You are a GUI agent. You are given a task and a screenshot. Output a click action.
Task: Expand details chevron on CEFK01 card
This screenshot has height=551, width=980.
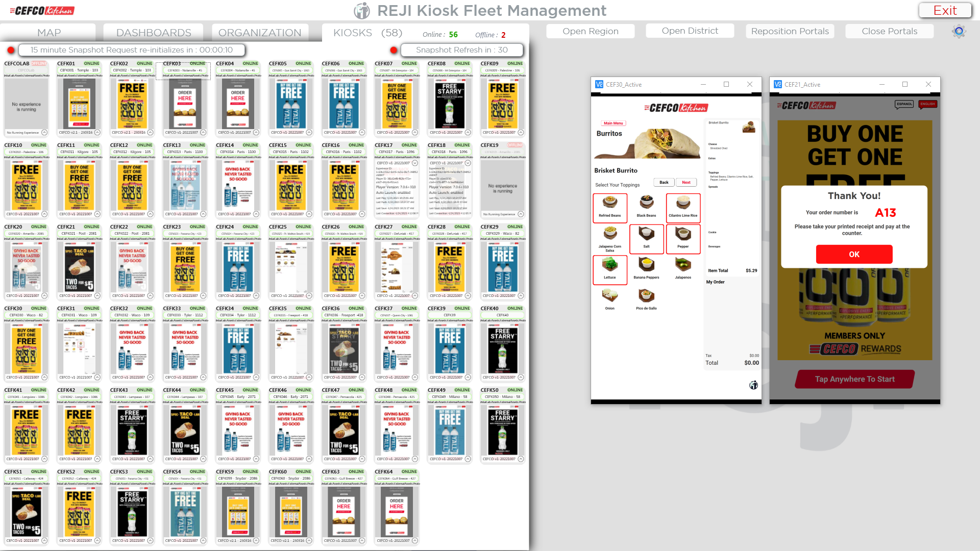click(x=97, y=133)
